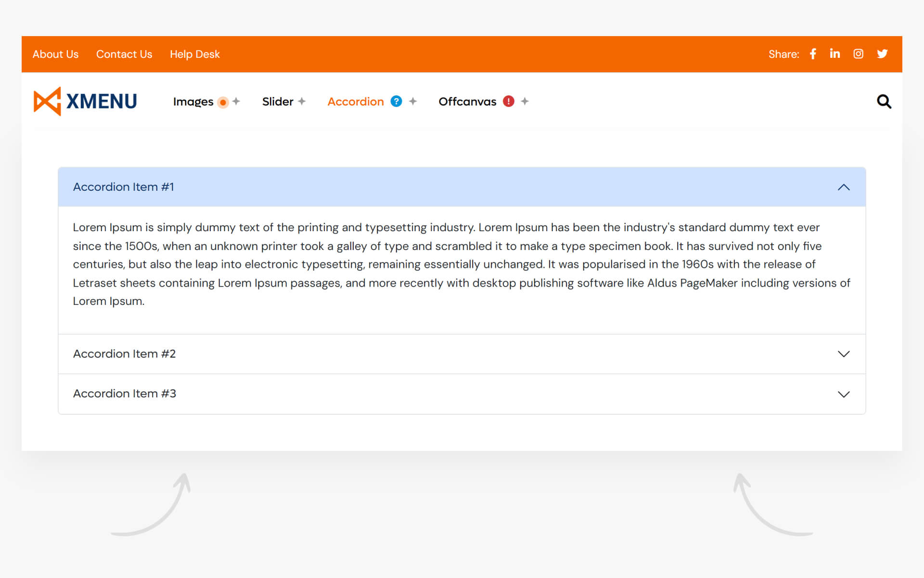This screenshot has width=924, height=578.
Task: Open the Accordion menu item
Action: tap(356, 102)
